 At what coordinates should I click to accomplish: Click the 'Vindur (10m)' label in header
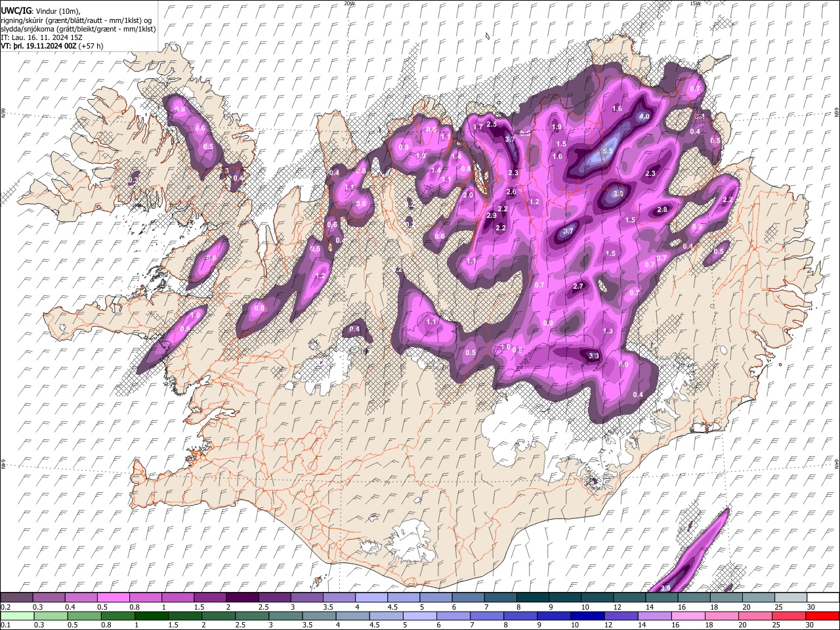(x=56, y=12)
